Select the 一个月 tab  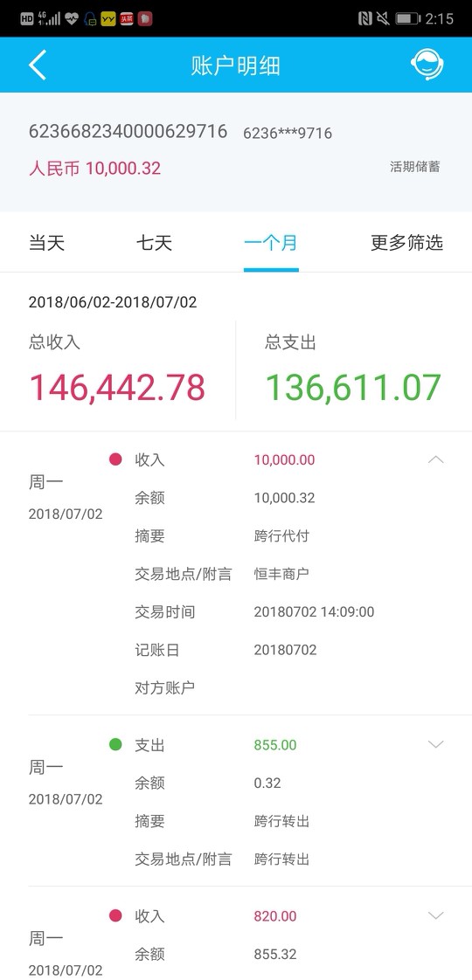click(x=271, y=243)
